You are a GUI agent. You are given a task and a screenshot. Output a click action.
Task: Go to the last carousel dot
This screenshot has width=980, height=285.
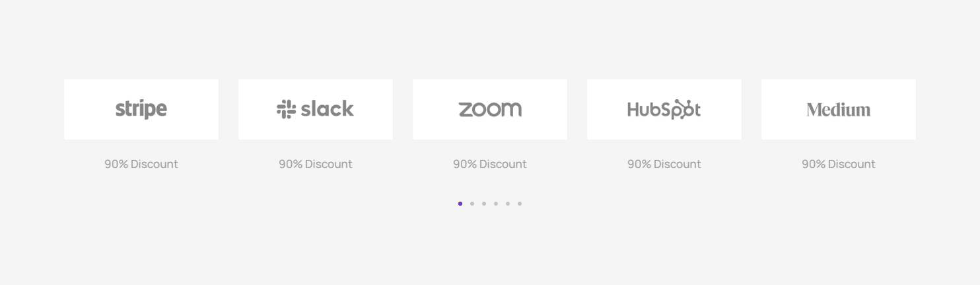tap(520, 204)
